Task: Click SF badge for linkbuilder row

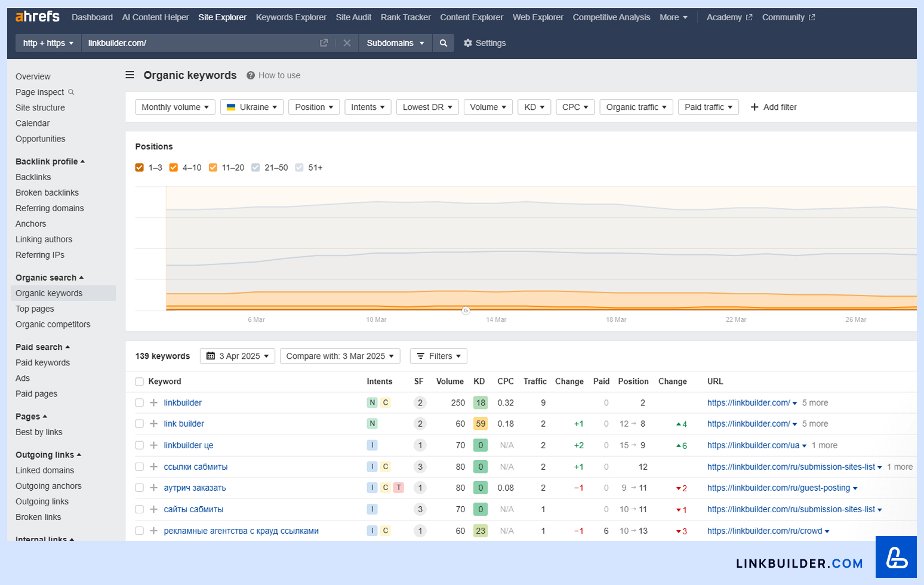Action: click(x=420, y=403)
